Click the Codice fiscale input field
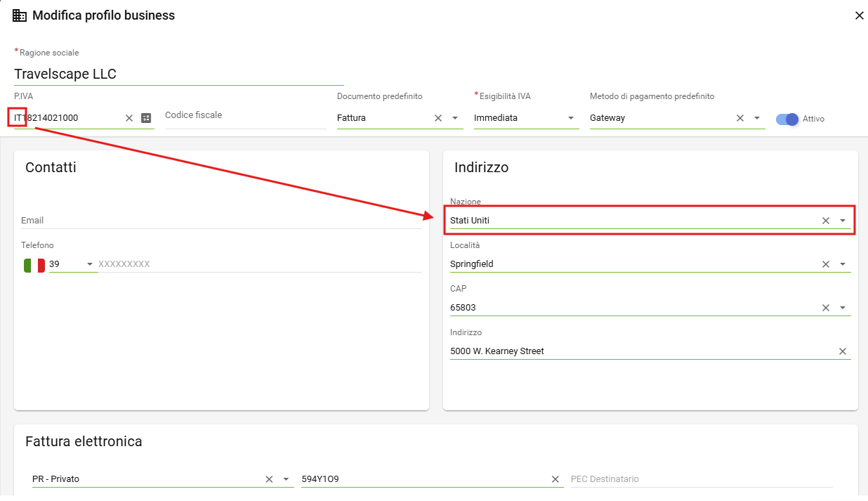The image size is (868, 501). point(246,116)
